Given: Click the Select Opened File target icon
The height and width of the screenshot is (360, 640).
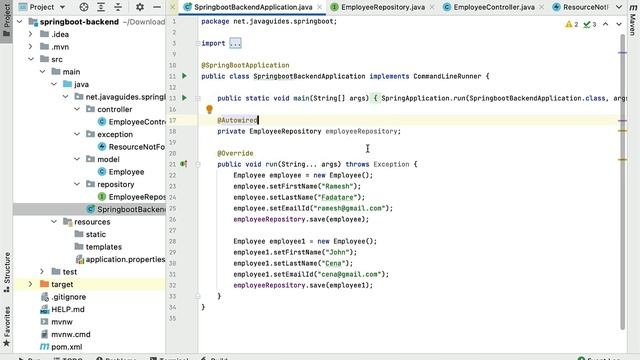Looking at the screenshot, I should coord(84,7).
